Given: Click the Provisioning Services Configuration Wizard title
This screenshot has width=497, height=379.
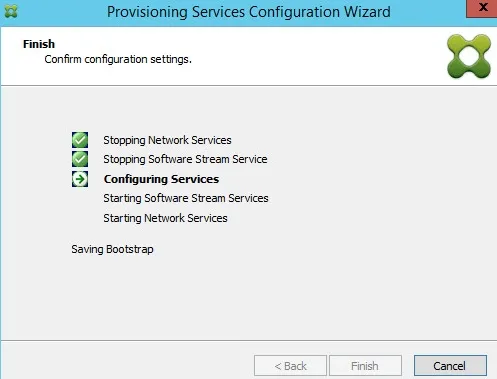Looking at the screenshot, I should [249, 12].
